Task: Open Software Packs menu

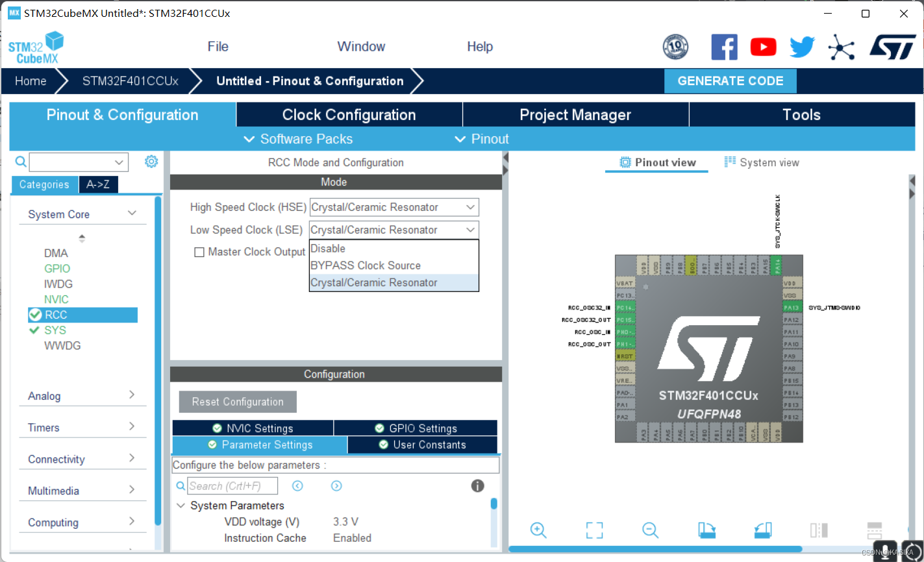Action: [298, 139]
